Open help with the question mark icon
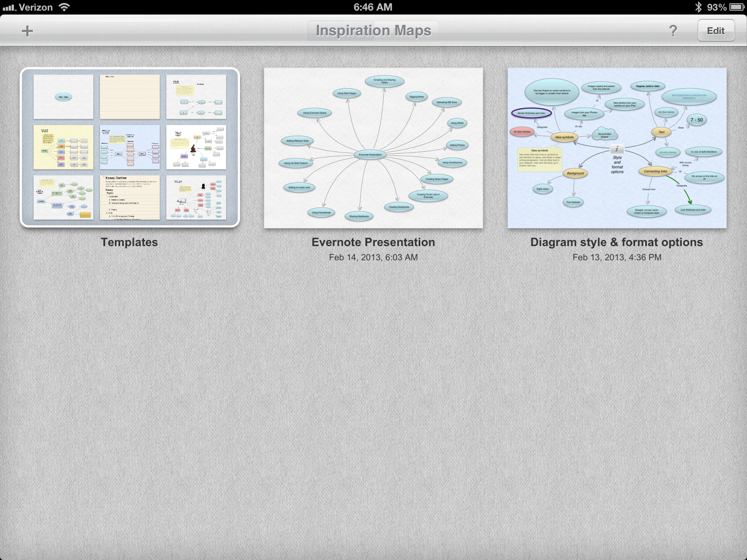Image resolution: width=747 pixels, height=560 pixels. click(x=673, y=31)
